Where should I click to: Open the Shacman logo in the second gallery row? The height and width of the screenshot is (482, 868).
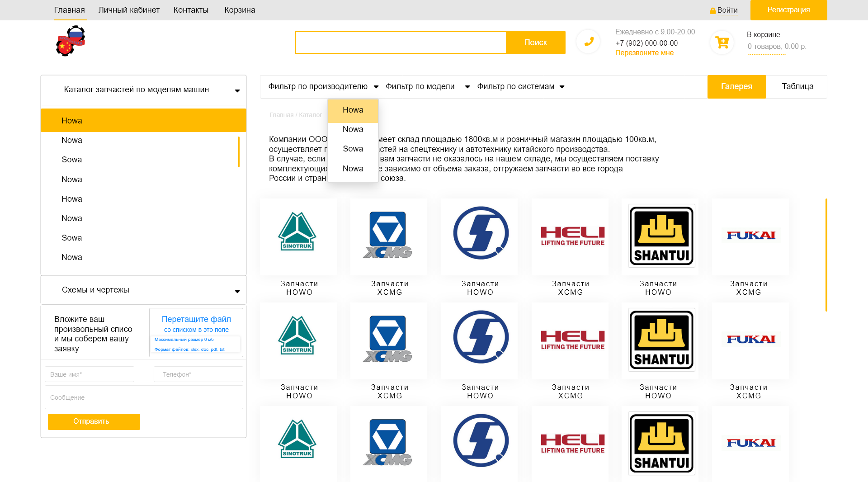[x=481, y=337]
